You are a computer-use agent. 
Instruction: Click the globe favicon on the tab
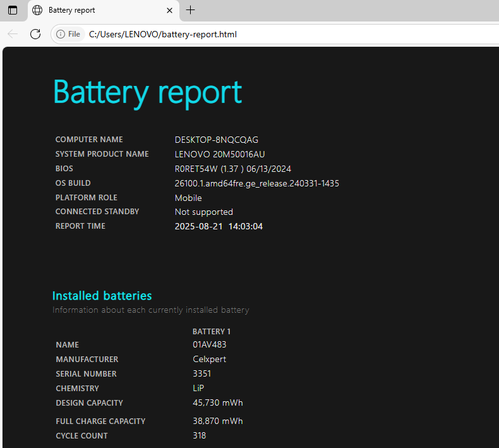click(37, 10)
